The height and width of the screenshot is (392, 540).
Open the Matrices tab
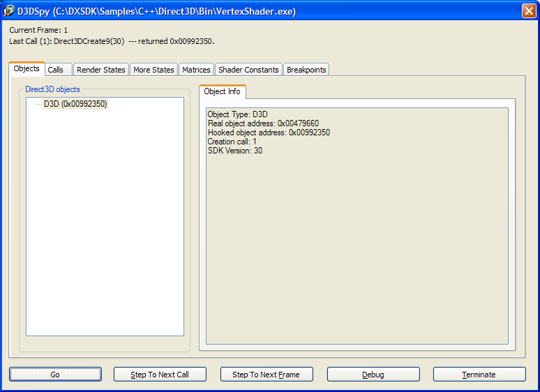click(x=196, y=70)
